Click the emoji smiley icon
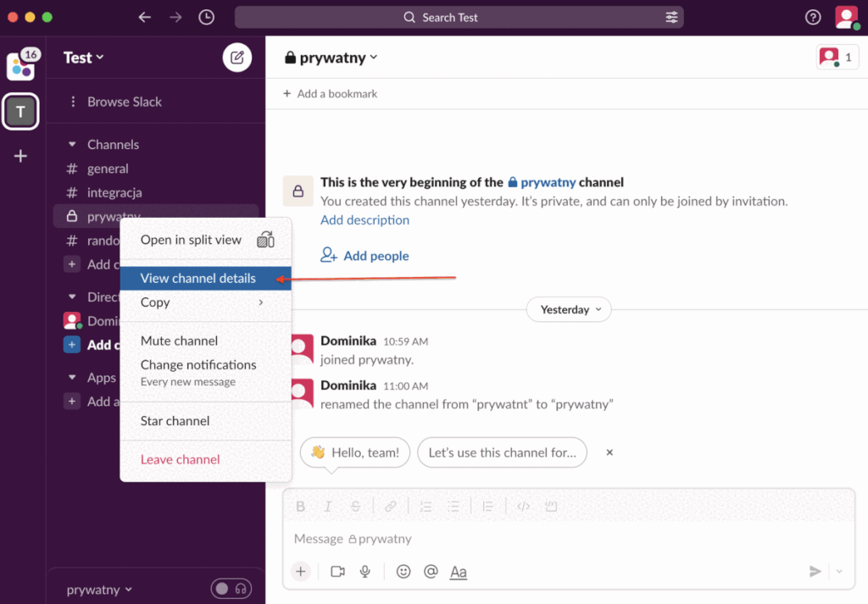The height and width of the screenshot is (604, 868). (x=403, y=572)
